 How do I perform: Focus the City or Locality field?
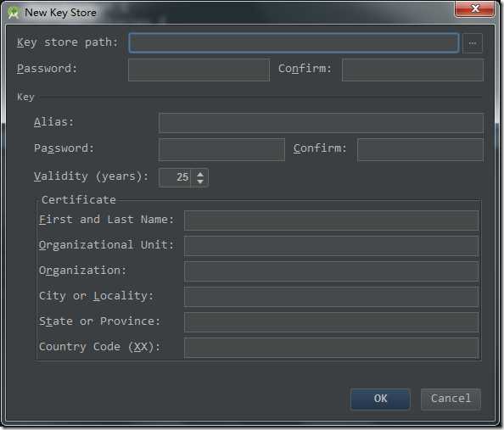click(331, 297)
